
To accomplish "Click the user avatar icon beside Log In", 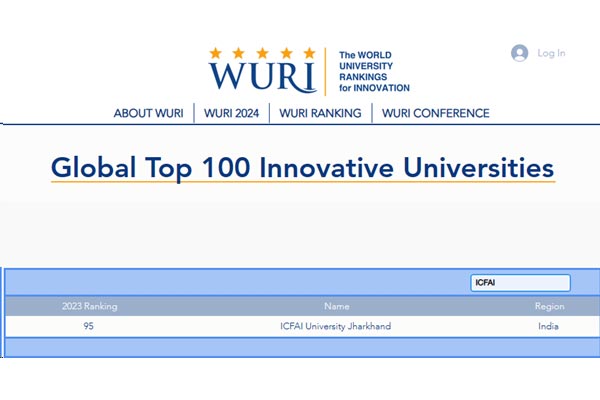I will pyautogui.click(x=519, y=53).
